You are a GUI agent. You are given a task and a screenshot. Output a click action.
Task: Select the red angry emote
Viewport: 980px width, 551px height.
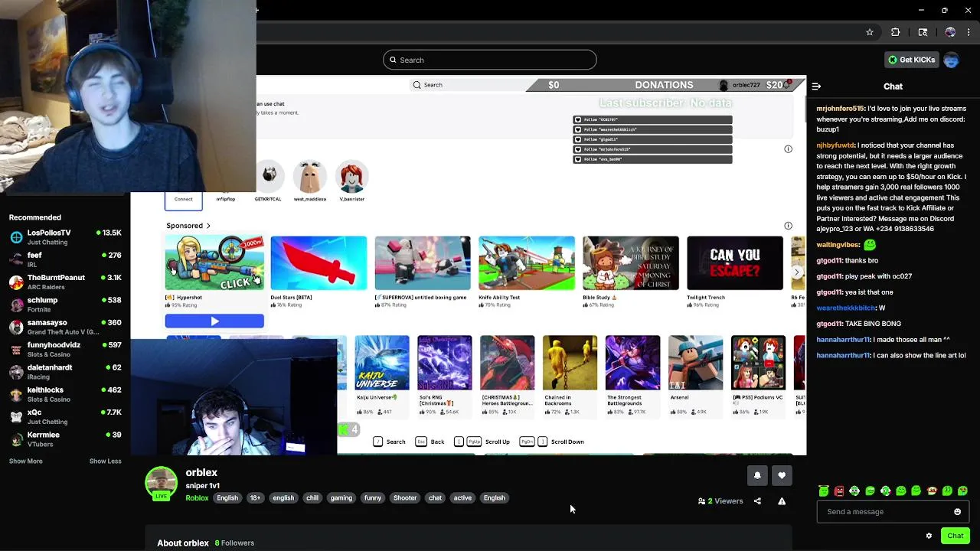tap(839, 491)
